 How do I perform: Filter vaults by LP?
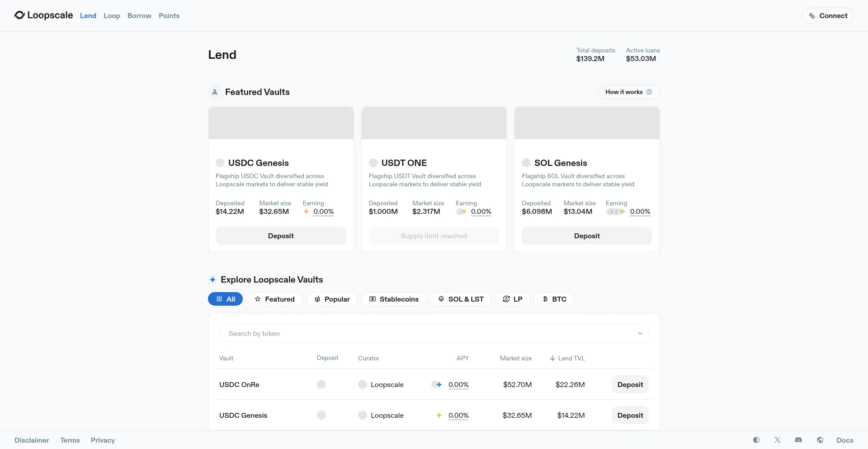513,299
